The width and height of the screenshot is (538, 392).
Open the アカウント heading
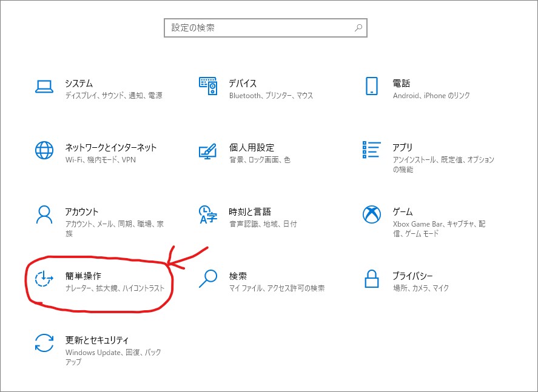82,212
